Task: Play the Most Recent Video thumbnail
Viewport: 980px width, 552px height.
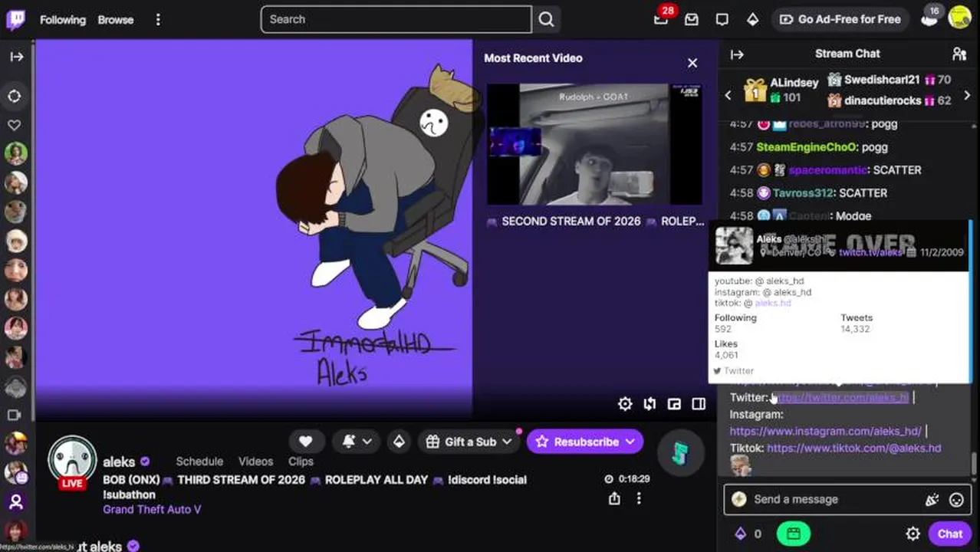Action: 594,144
